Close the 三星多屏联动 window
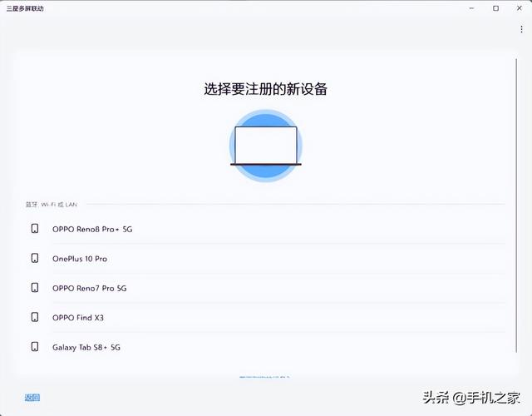 [519, 8]
